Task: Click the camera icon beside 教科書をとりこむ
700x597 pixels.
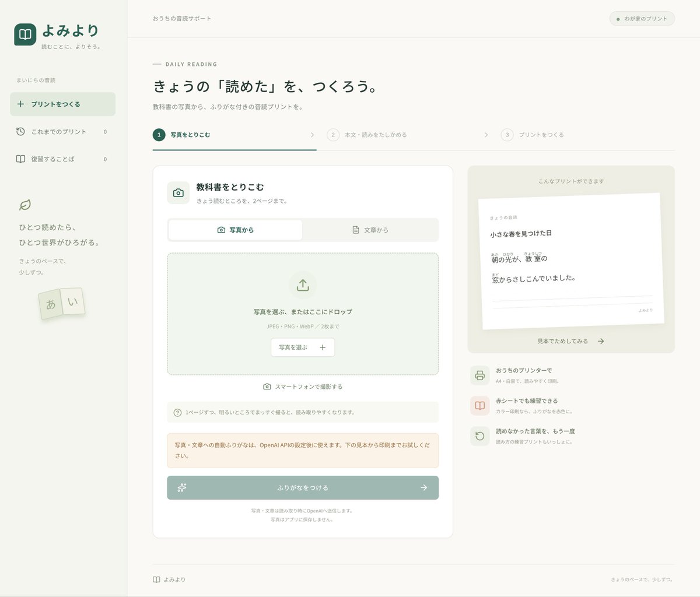Action: pos(178,193)
